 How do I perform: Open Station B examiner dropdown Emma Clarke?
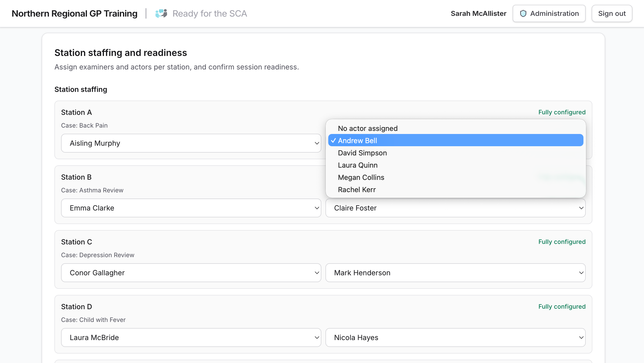191,208
